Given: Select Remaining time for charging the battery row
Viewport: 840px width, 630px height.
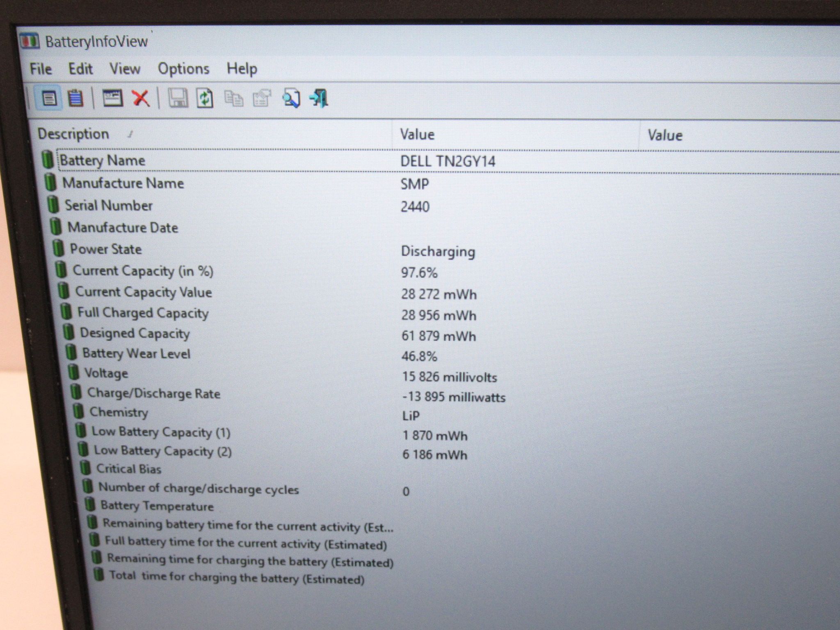Looking at the screenshot, I should [x=250, y=560].
